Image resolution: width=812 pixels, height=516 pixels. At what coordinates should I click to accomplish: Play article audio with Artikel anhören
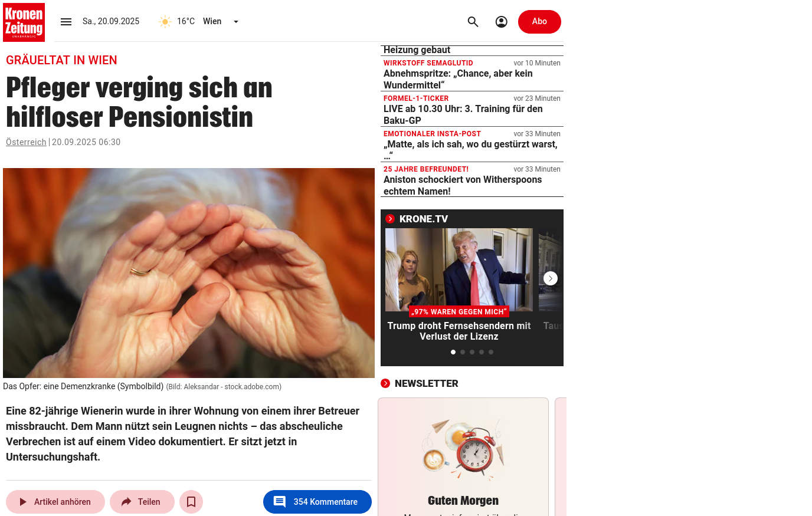click(x=55, y=502)
